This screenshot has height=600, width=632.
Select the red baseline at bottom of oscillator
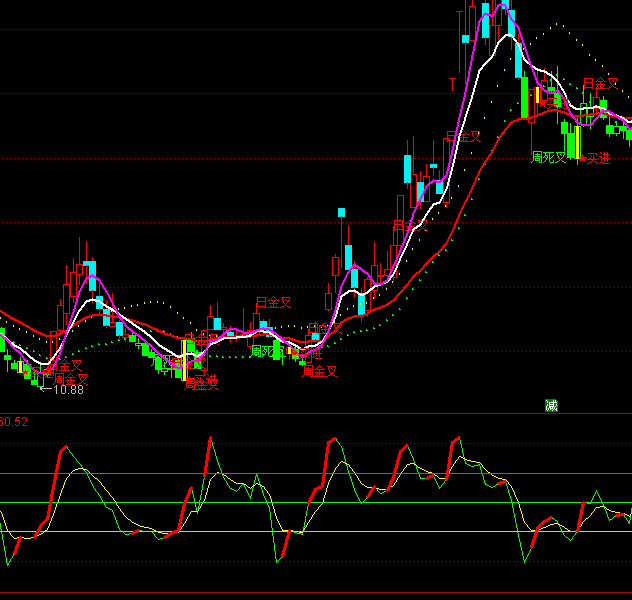300,594
